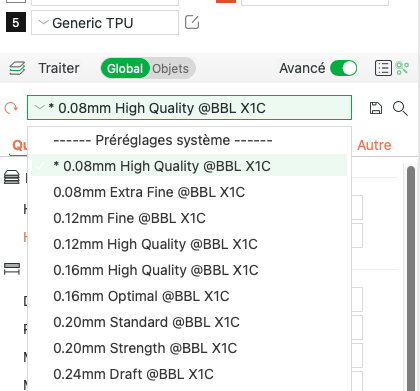This screenshot has width=420, height=391.
Task: Click the black filament slot 5 badge
Action: pos(16,23)
